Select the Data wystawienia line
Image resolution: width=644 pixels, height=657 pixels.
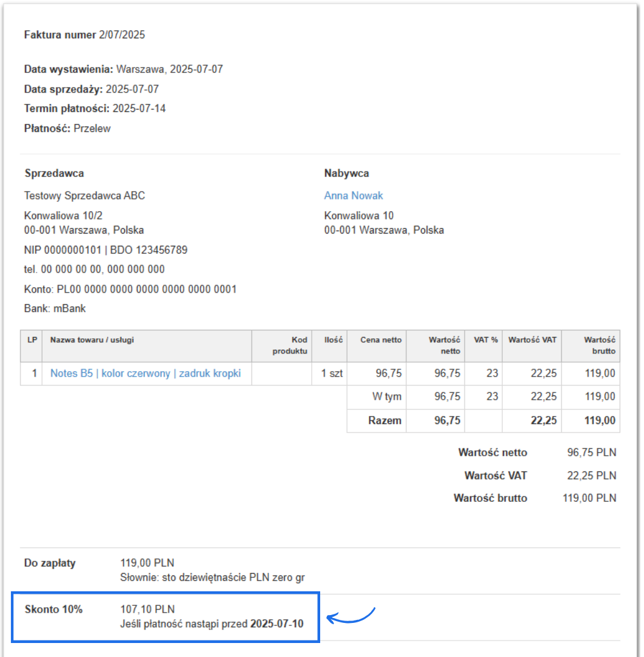tap(124, 69)
